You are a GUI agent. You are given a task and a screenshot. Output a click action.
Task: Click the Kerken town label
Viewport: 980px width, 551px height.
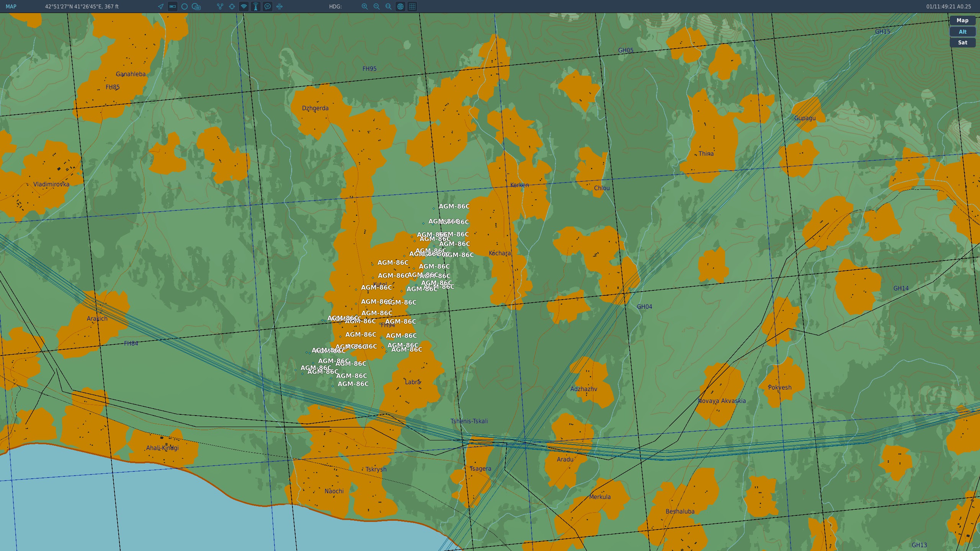coord(519,185)
